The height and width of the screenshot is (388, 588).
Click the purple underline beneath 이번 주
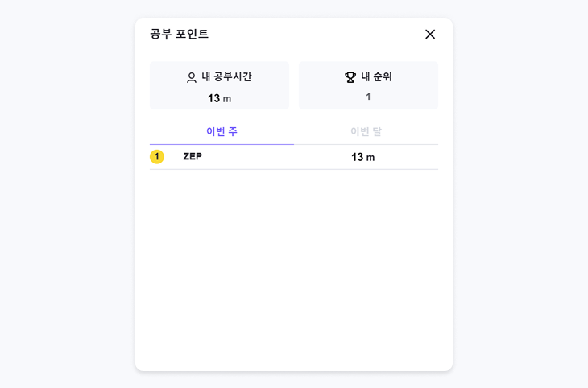coord(222,145)
